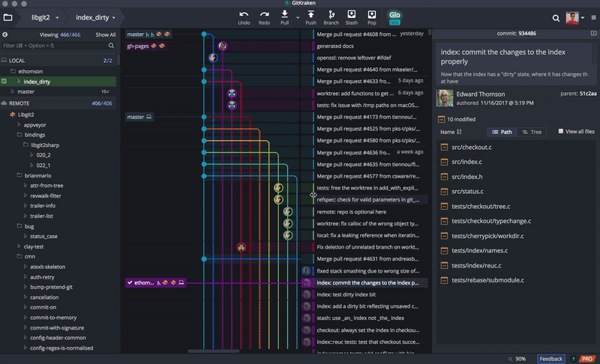Click the commit message scrollbar
Screen dimensions: 600x364
coord(594,53)
